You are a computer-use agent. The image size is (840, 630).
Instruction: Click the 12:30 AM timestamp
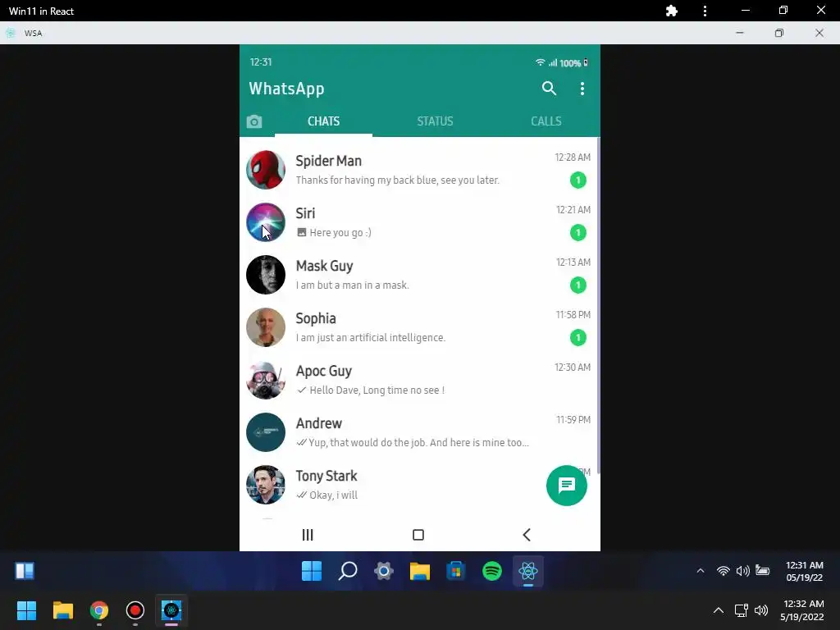pos(573,367)
